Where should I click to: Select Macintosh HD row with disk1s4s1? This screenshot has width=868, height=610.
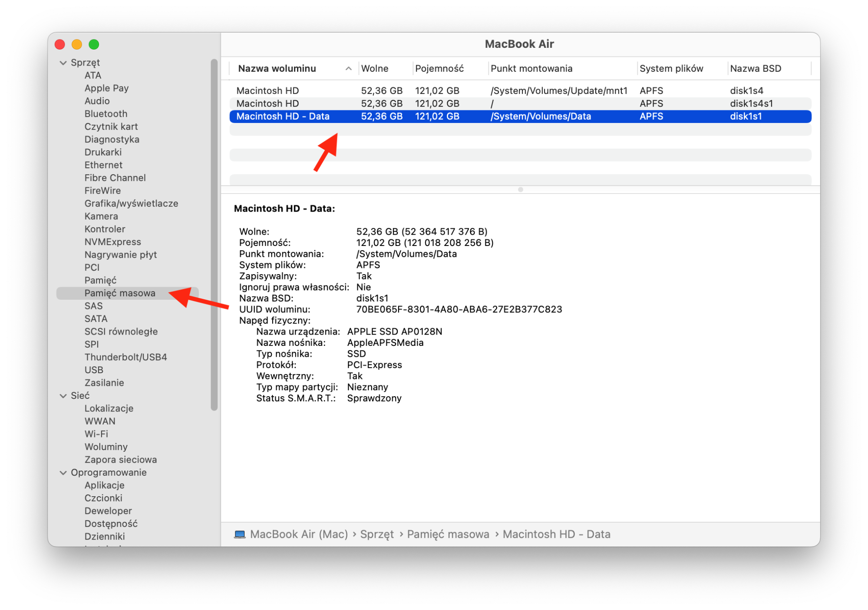click(520, 104)
